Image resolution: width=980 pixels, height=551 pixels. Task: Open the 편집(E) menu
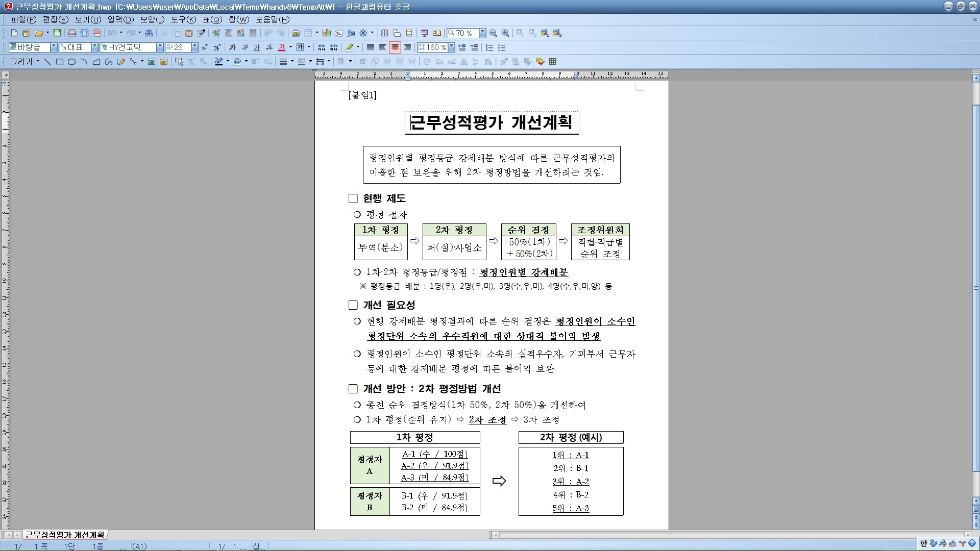tap(56, 19)
